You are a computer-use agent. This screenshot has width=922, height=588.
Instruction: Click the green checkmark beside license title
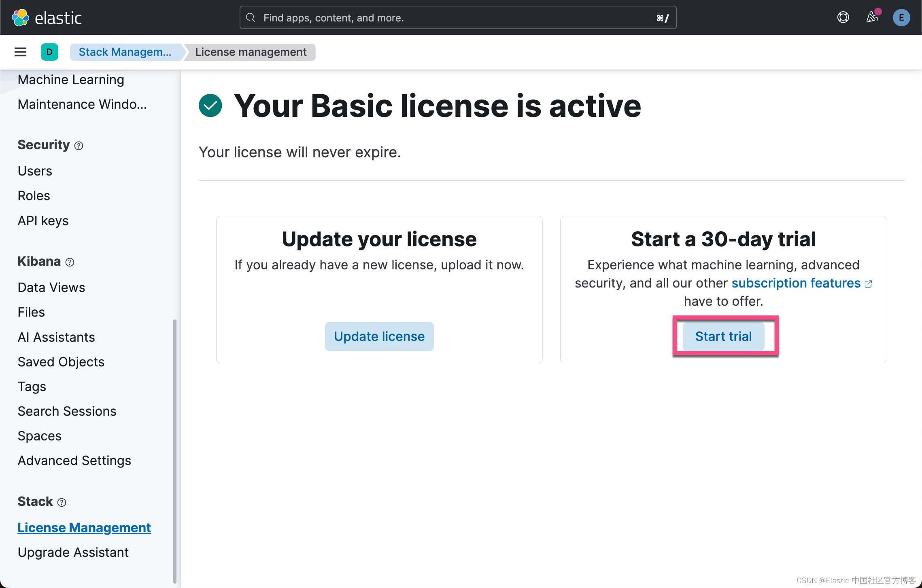coord(210,105)
